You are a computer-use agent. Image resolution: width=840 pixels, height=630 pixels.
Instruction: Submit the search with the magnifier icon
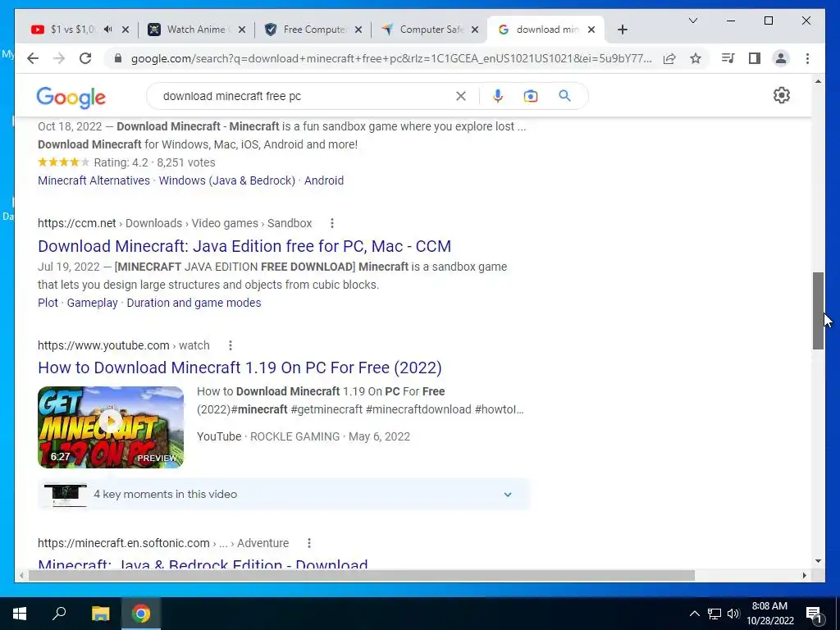point(564,96)
